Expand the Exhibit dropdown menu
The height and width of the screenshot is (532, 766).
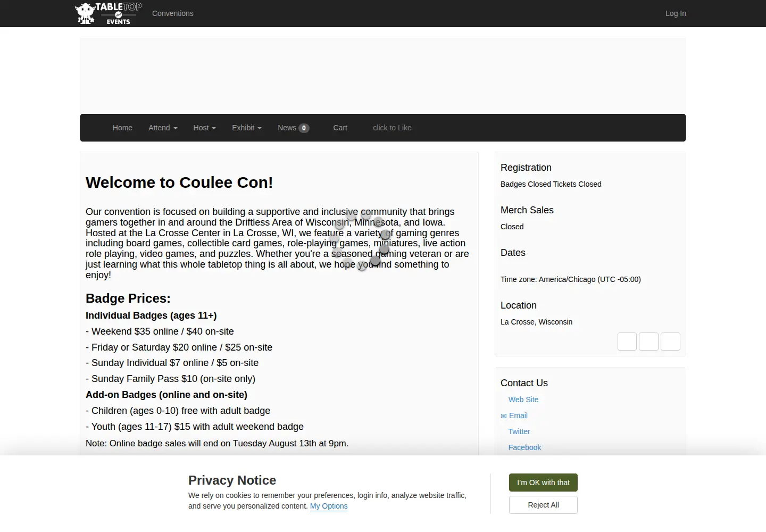(x=247, y=128)
